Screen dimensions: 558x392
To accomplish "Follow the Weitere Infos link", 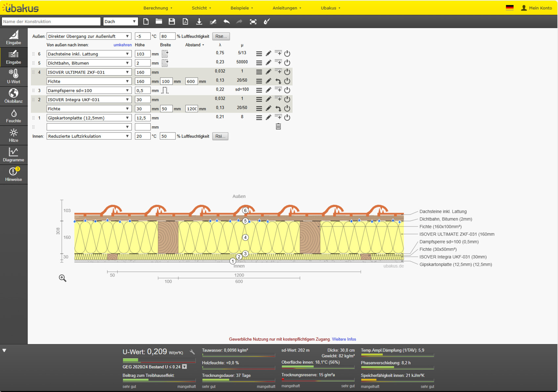I will click(344, 339).
